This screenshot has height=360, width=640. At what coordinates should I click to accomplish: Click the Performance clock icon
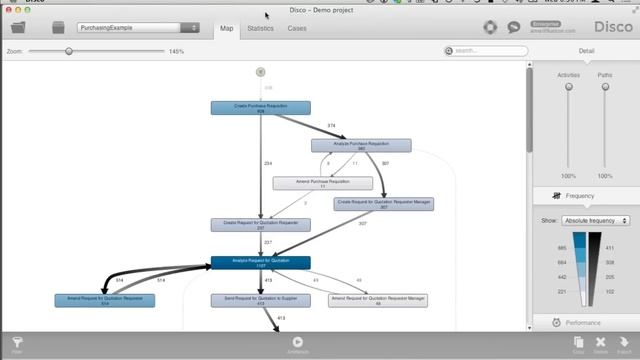coord(557,322)
